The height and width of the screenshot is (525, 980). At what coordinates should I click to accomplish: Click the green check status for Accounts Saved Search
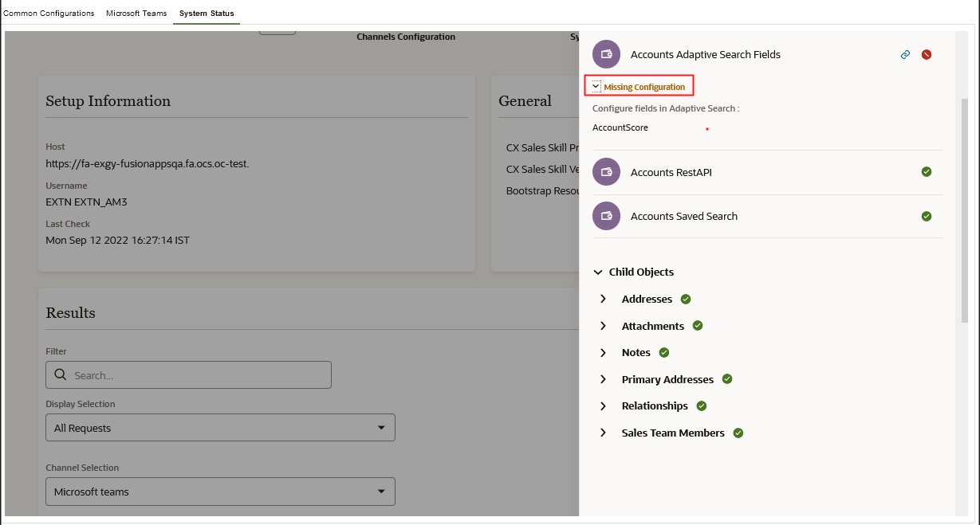927,216
